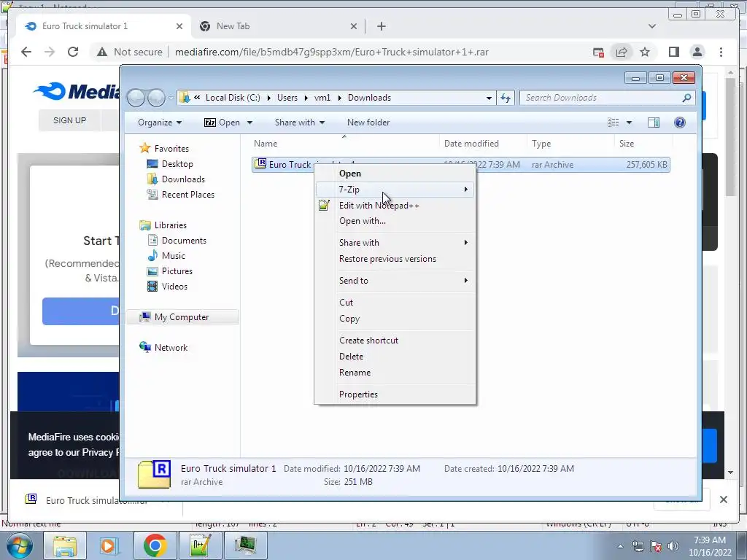Click SIGN UP on MediaFire page
Viewport: 747px width, 560px height.
pyautogui.click(x=69, y=120)
